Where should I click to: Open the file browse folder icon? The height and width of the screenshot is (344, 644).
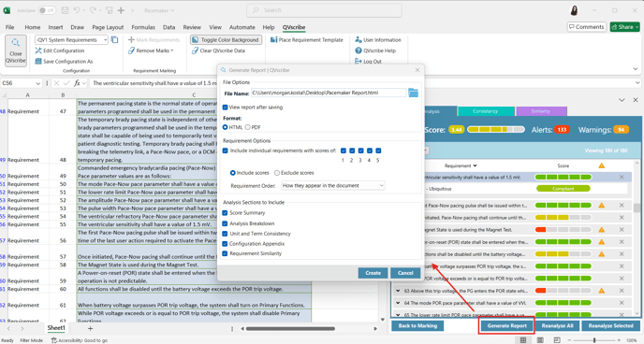413,93
